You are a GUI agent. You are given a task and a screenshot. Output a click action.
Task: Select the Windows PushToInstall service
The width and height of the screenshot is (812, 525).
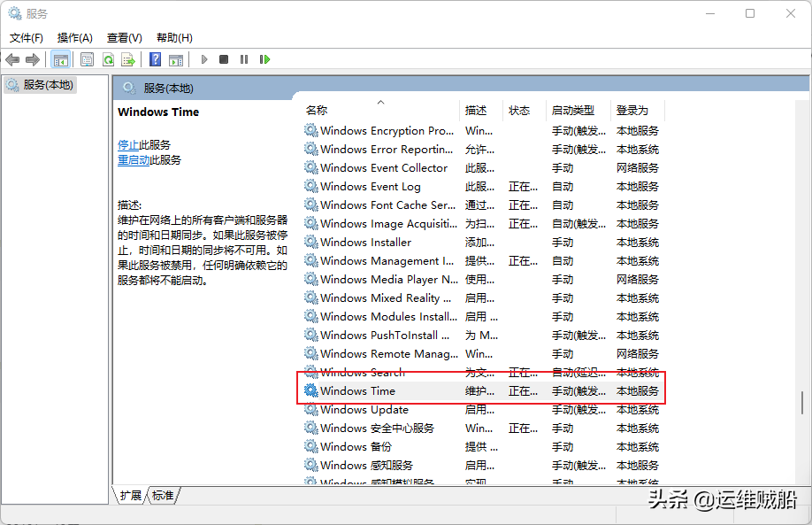(483, 336)
